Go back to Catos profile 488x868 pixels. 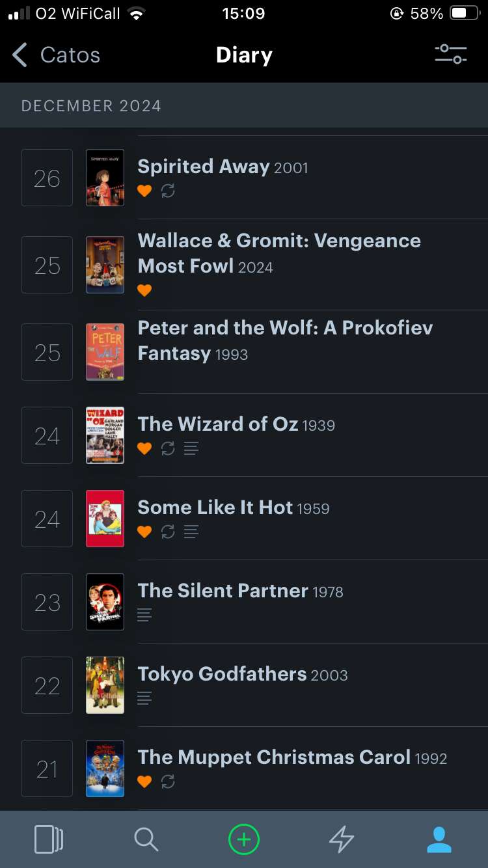click(x=57, y=55)
